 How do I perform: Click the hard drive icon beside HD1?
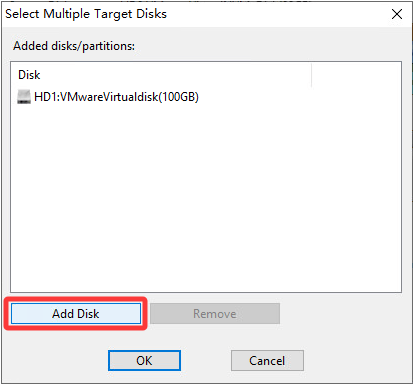pyautogui.click(x=24, y=97)
